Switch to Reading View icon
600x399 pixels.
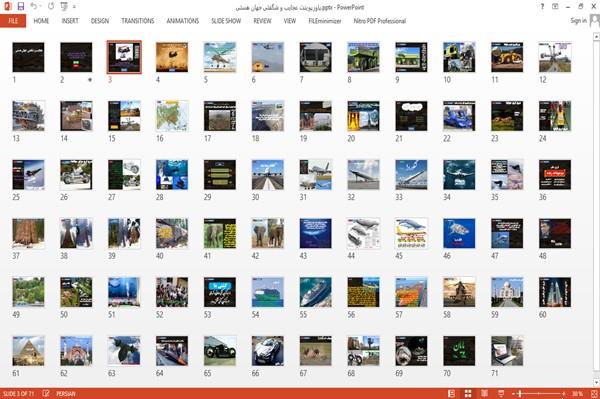point(484,393)
